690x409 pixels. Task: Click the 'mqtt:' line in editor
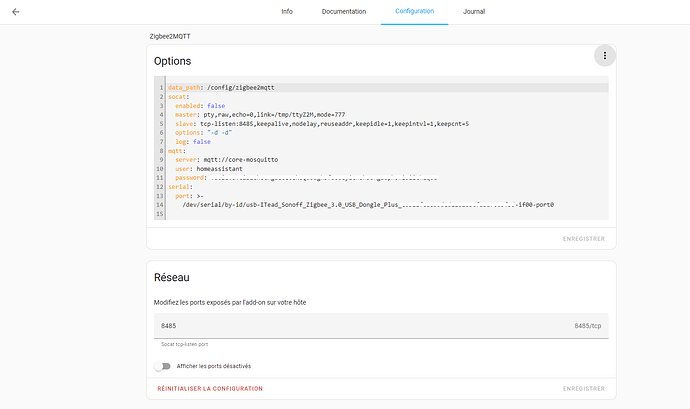coord(176,151)
